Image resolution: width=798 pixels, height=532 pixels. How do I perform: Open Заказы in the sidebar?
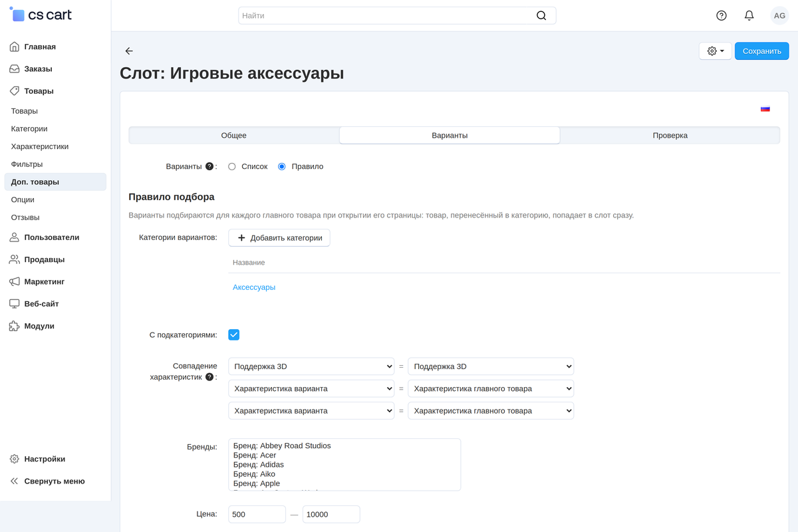coord(38,68)
